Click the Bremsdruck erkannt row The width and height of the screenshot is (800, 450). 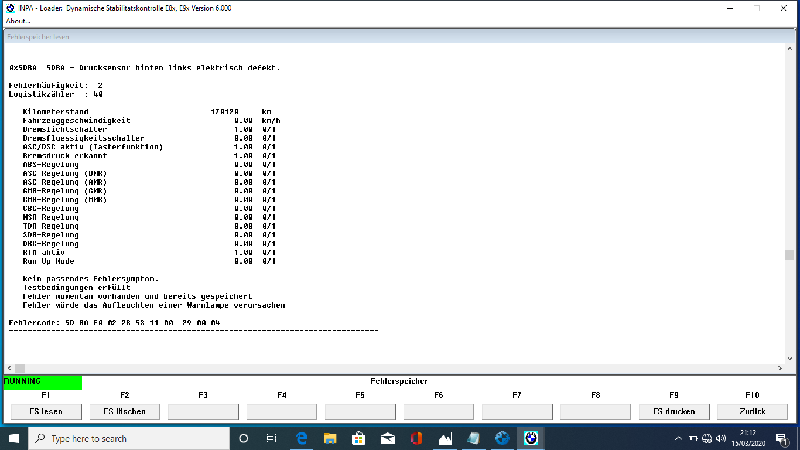point(149,156)
